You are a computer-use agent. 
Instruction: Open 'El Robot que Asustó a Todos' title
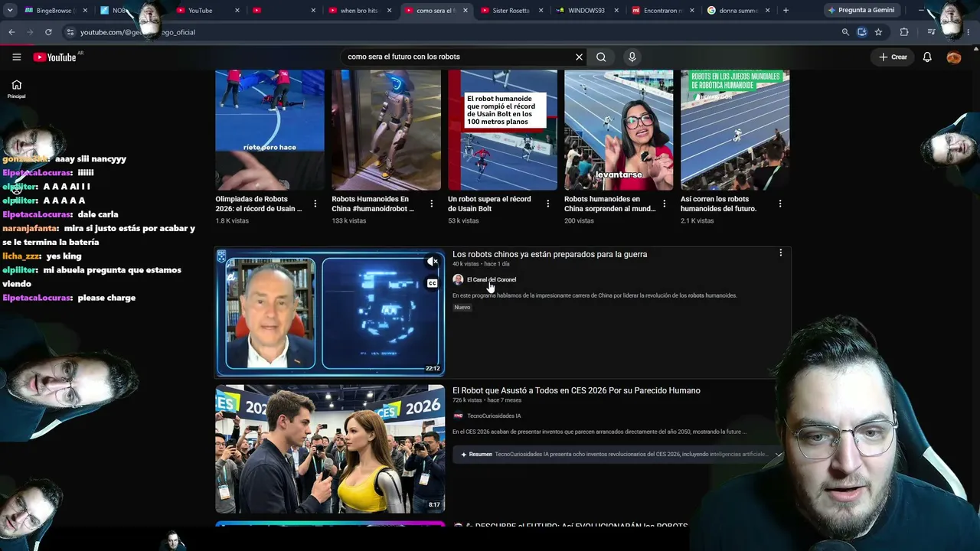click(x=577, y=390)
